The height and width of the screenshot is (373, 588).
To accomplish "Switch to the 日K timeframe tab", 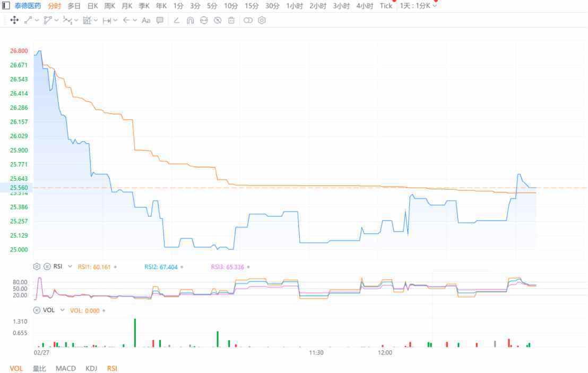I will coord(92,6).
